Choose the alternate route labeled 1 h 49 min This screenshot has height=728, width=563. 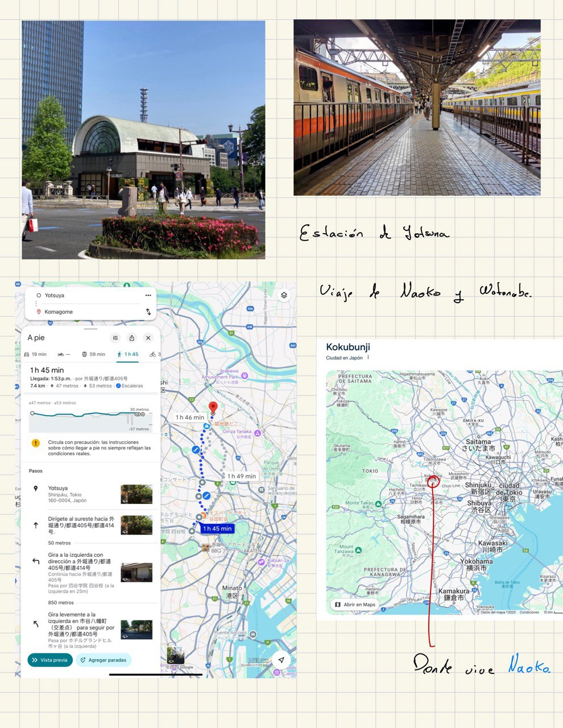[242, 476]
